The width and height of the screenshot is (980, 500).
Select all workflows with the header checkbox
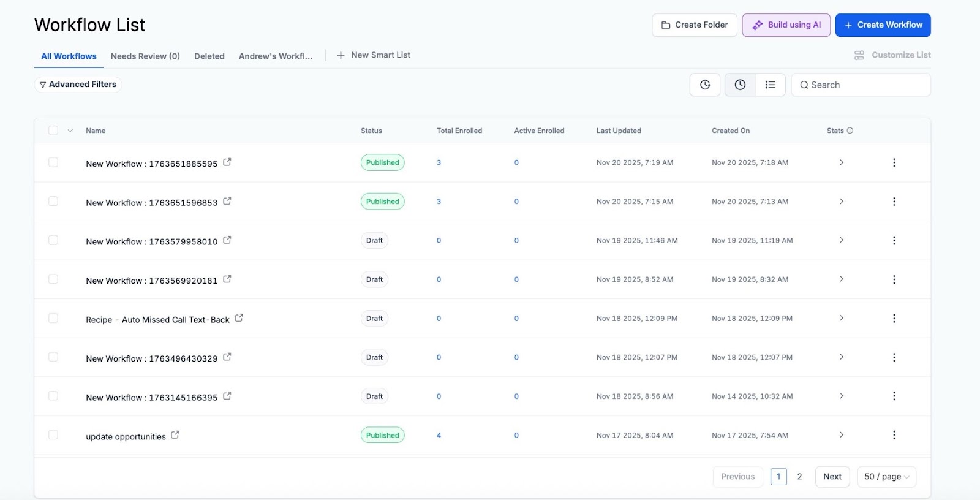point(53,131)
